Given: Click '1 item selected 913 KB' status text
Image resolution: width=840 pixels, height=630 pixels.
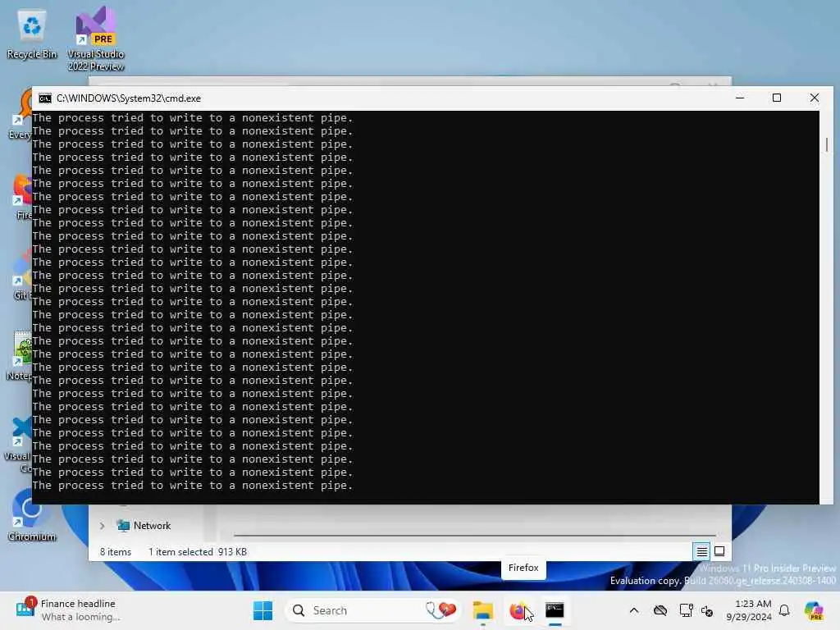Looking at the screenshot, I should coord(198,552).
